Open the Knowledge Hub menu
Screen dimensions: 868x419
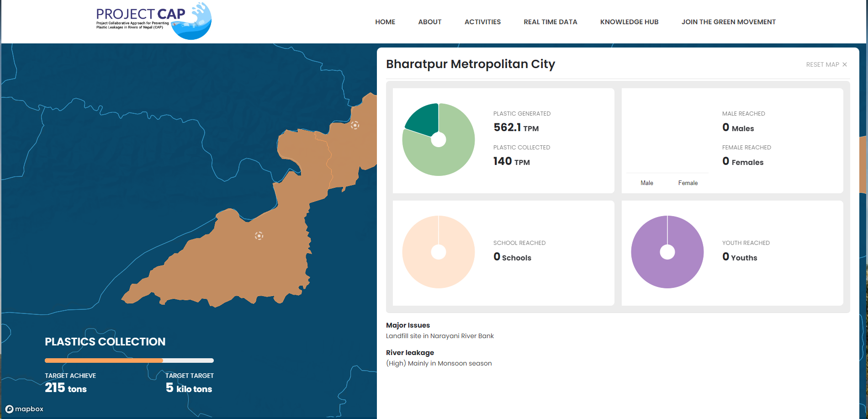(x=629, y=22)
